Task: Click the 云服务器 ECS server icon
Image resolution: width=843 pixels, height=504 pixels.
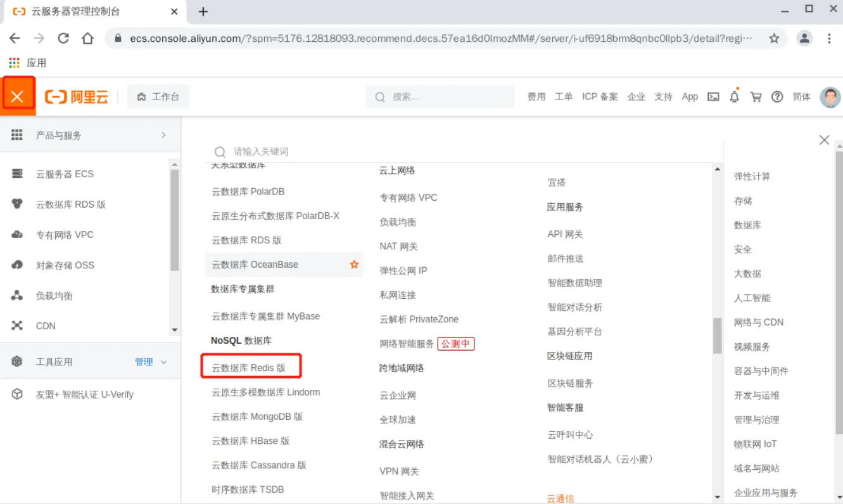Action: pyautogui.click(x=17, y=174)
